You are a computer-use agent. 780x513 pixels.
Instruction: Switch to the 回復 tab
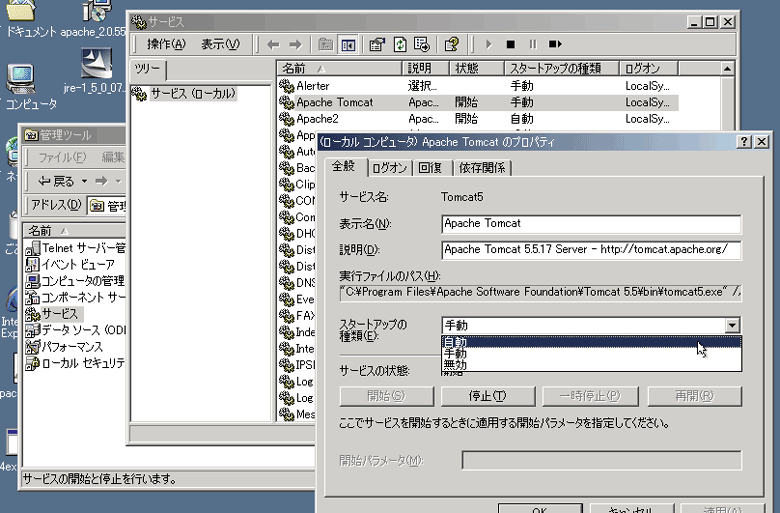[431, 168]
